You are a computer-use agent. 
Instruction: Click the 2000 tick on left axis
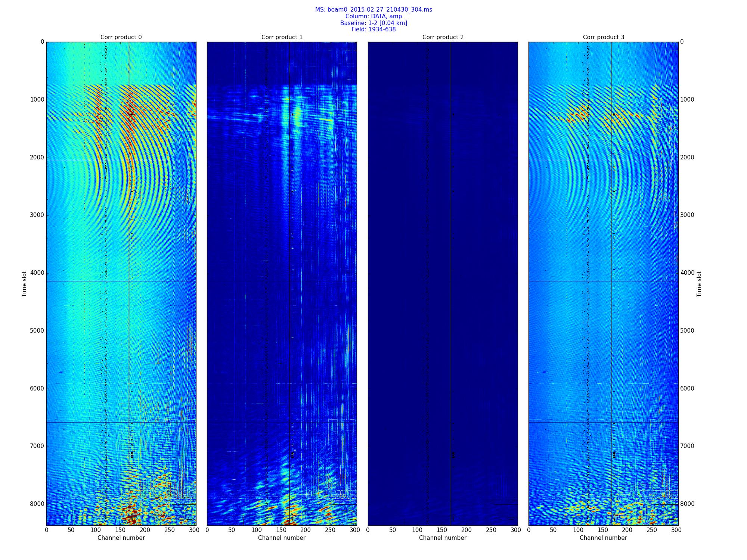(37, 158)
